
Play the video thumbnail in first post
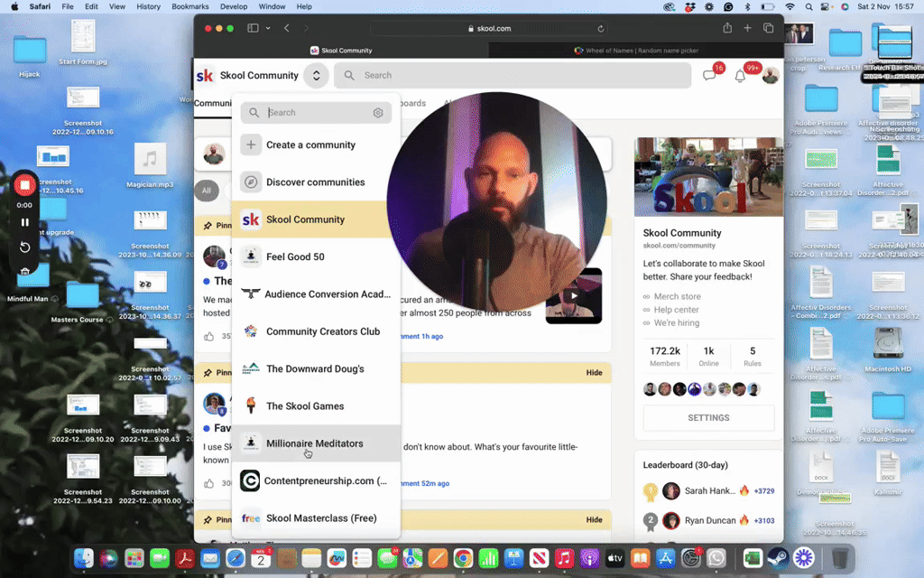click(573, 295)
